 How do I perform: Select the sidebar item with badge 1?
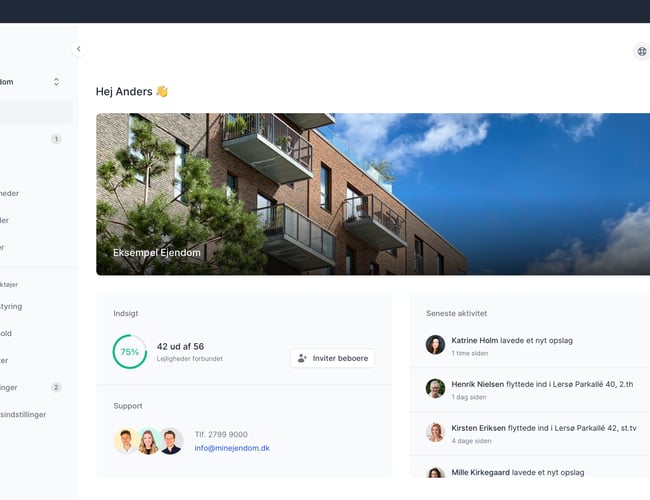coord(31,139)
